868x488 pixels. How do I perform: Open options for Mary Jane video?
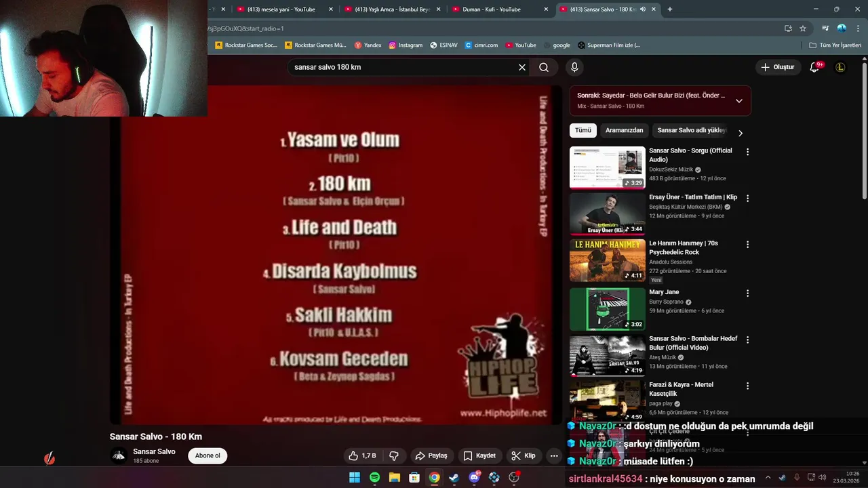[747, 293]
